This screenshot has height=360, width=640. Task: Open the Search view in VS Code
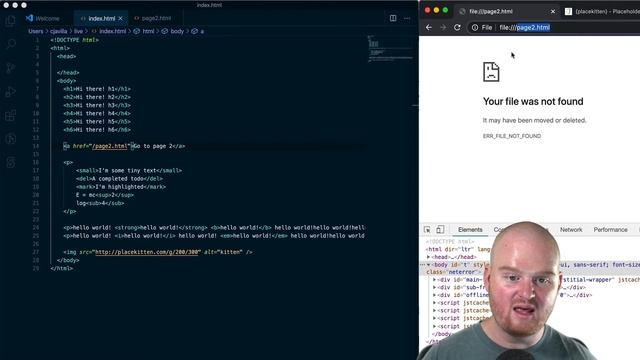click(11, 44)
